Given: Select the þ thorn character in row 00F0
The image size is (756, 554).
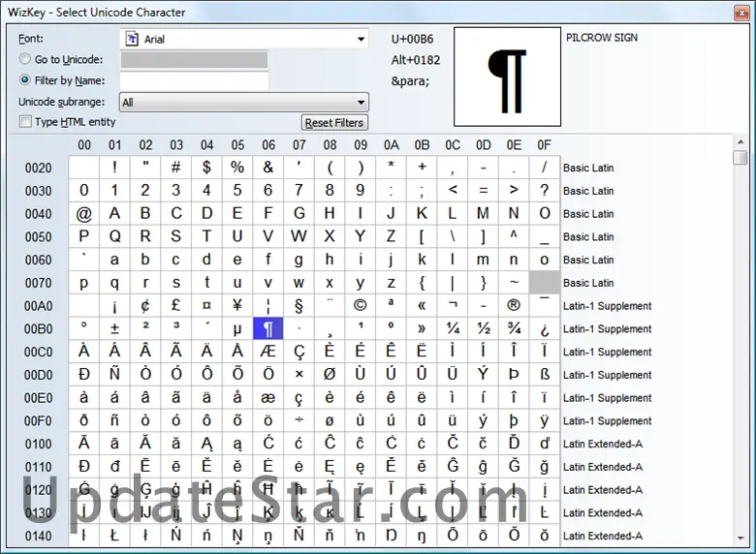Looking at the screenshot, I should (514, 420).
